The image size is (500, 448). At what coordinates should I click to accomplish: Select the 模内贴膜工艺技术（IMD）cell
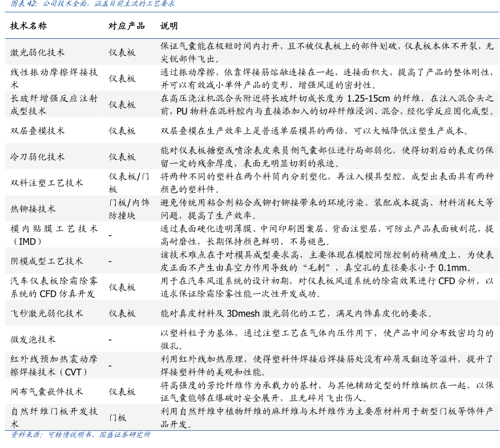point(54,235)
